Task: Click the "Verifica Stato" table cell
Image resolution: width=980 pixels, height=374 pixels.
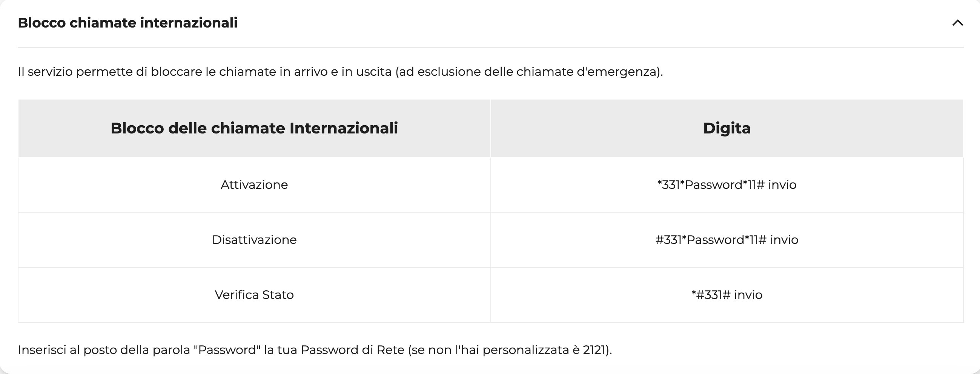Action: tap(254, 295)
